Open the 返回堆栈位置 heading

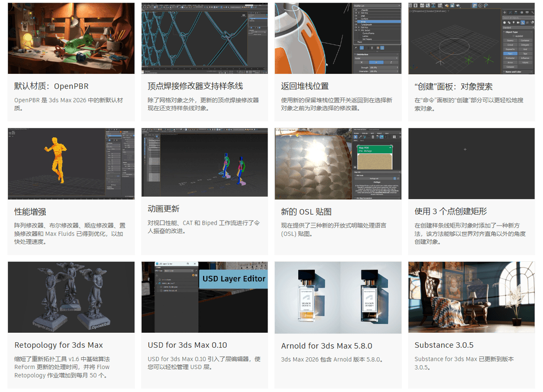click(x=305, y=86)
